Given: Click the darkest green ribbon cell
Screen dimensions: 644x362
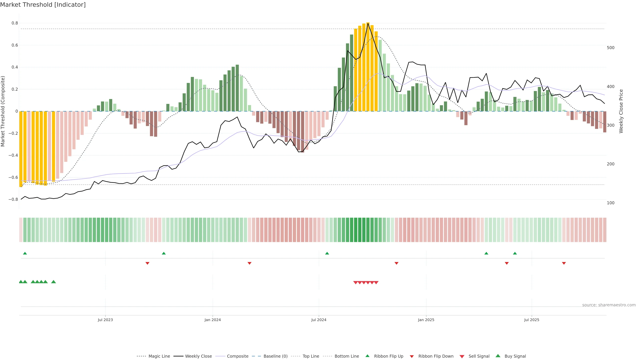Looking at the screenshot, I should (356, 230).
